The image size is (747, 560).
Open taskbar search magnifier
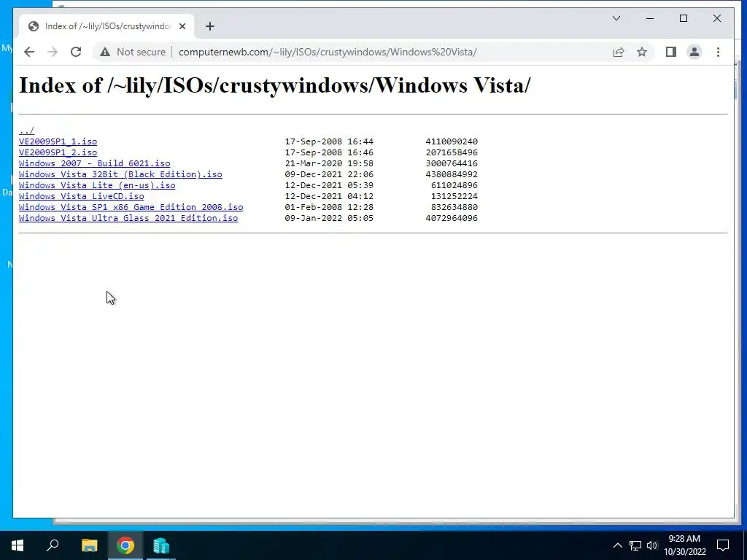tap(53, 545)
